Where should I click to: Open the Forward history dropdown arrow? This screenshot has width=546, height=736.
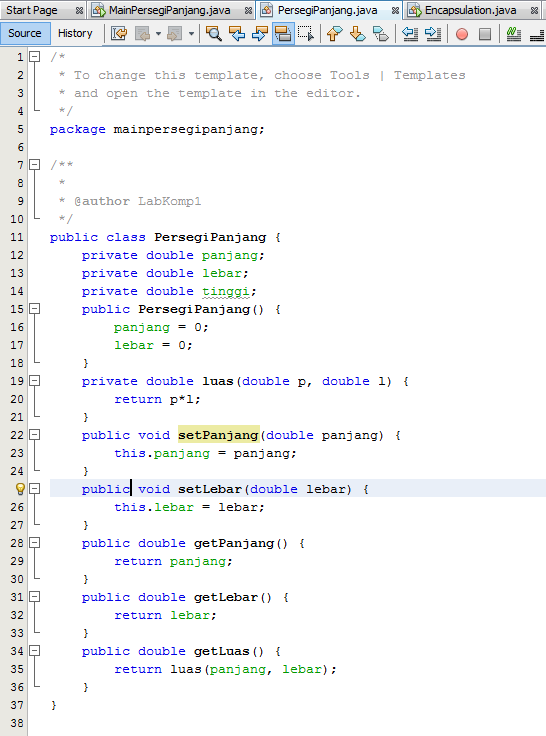click(x=191, y=34)
